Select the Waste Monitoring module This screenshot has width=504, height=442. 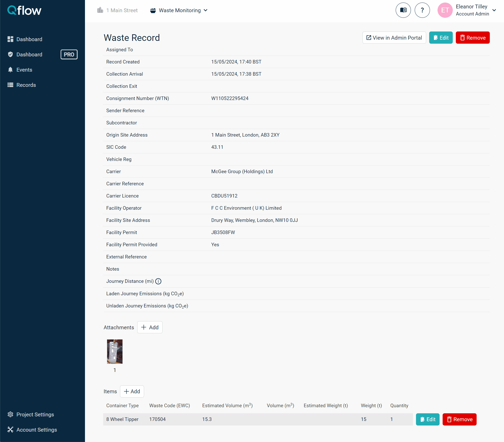(179, 10)
